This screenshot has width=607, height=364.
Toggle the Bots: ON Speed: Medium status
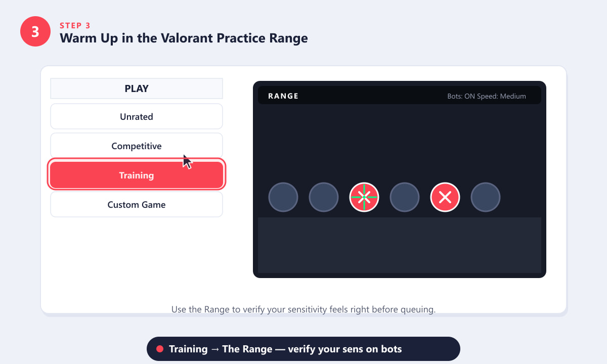tap(487, 96)
